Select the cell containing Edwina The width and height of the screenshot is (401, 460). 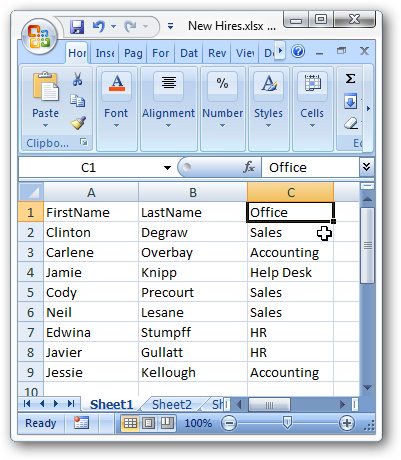(x=91, y=332)
